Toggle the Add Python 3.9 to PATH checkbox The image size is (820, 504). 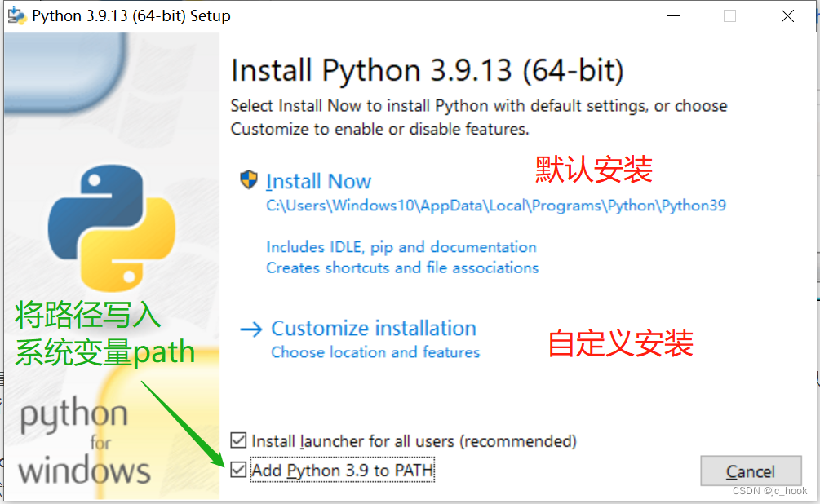(238, 470)
